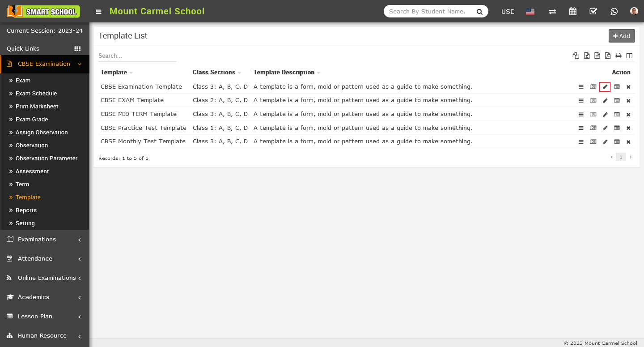This screenshot has height=347, width=644.
Task: Export template list to PDF
Action: pyautogui.click(x=608, y=56)
